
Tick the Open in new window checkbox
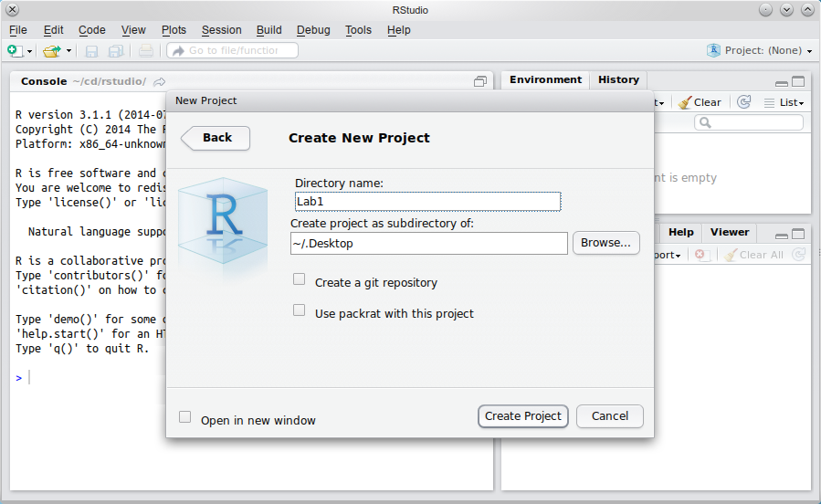(x=185, y=417)
